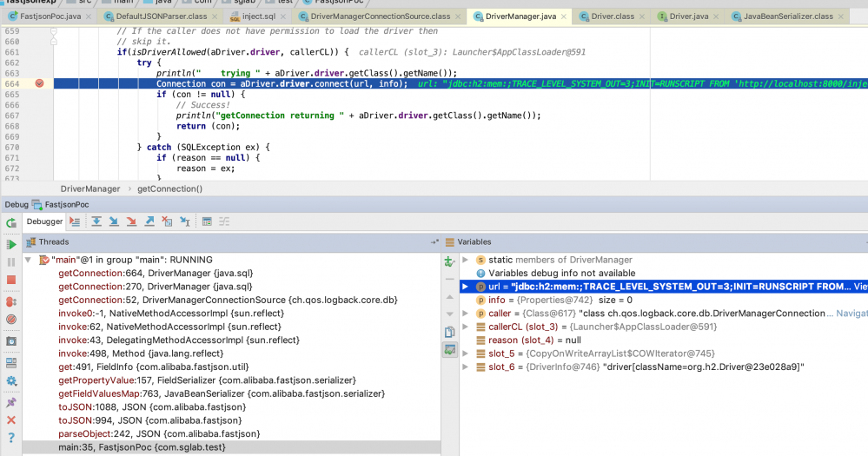The width and height of the screenshot is (868, 456).
Task: Drop the current frame
Action: pos(167,221)
